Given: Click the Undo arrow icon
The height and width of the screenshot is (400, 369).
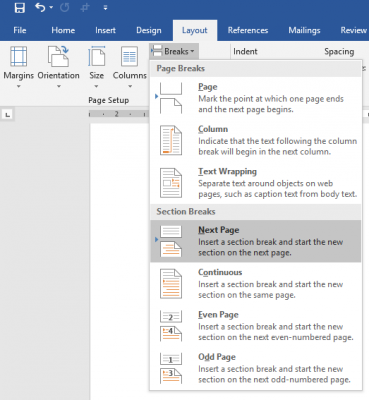Looking at the screenshot, I should pyautogui.click(x=40, y=7).
